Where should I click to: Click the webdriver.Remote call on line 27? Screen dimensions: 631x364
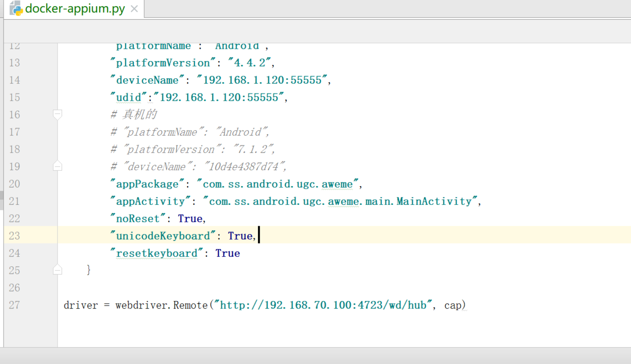pos(161,305)
